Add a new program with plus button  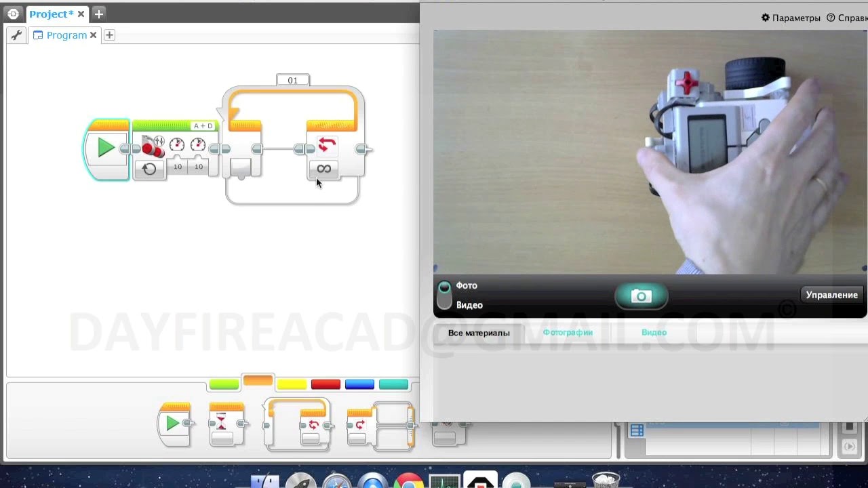click(x=109, y=35)
